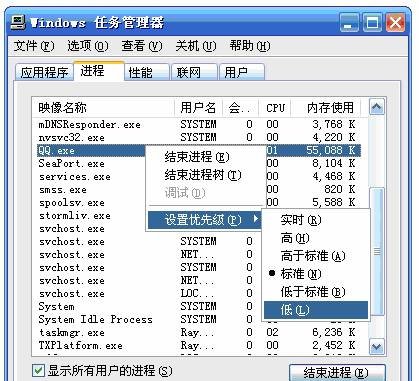Select the 进程 tab
The width and height of the screenshot is (419, 381).
click(99, 71)
